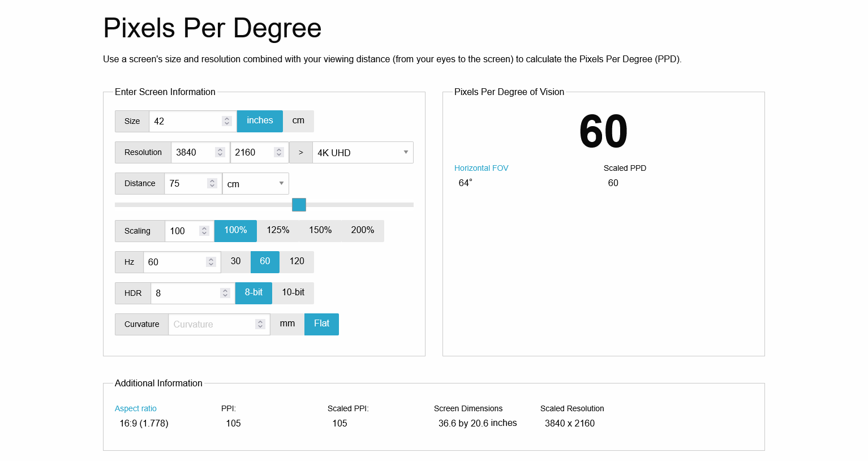Click the Size label
The width and height of the screenshot is (868, 461).
pyautogui.click(x=132, y=121)
